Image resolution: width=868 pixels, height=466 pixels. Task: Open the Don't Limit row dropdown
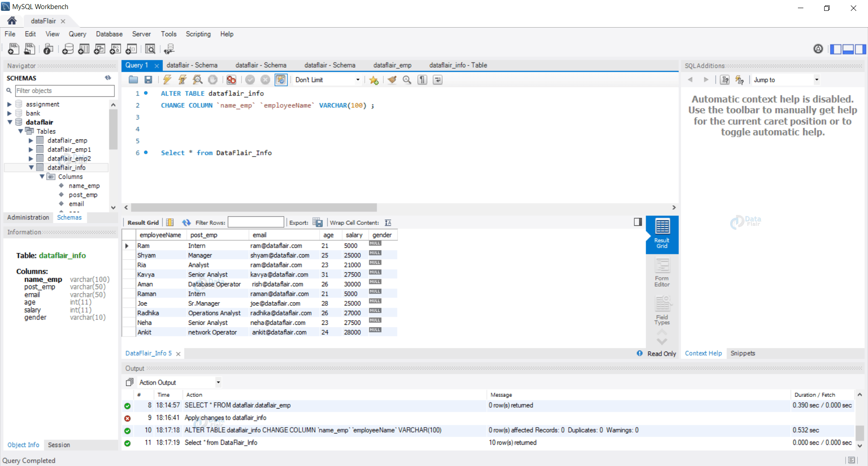pyautogui.click(x=358, y=80)
